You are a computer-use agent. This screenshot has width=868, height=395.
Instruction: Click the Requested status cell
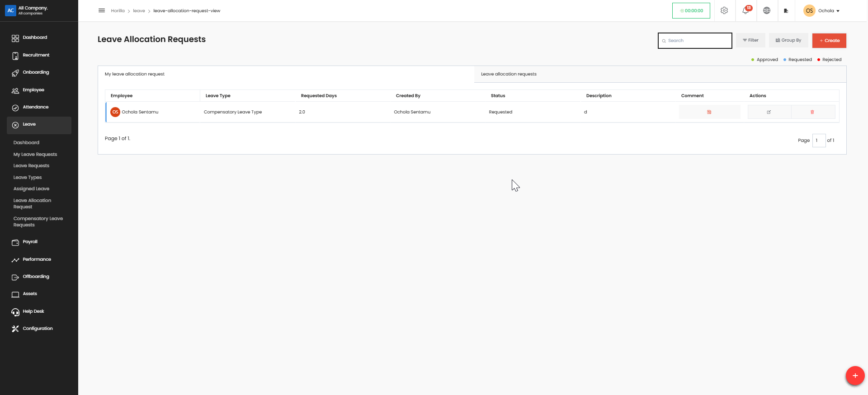click(500, 112)
